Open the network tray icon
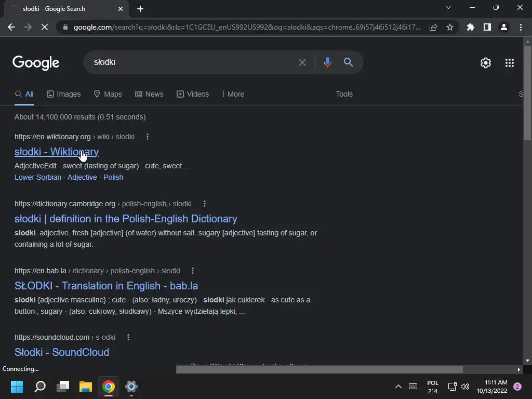This screenshot has height=399, width=532. coord(452,387)
